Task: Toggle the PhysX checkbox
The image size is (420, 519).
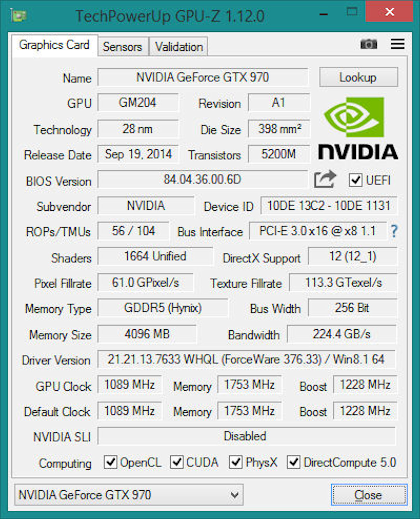Action: (235, 462)
